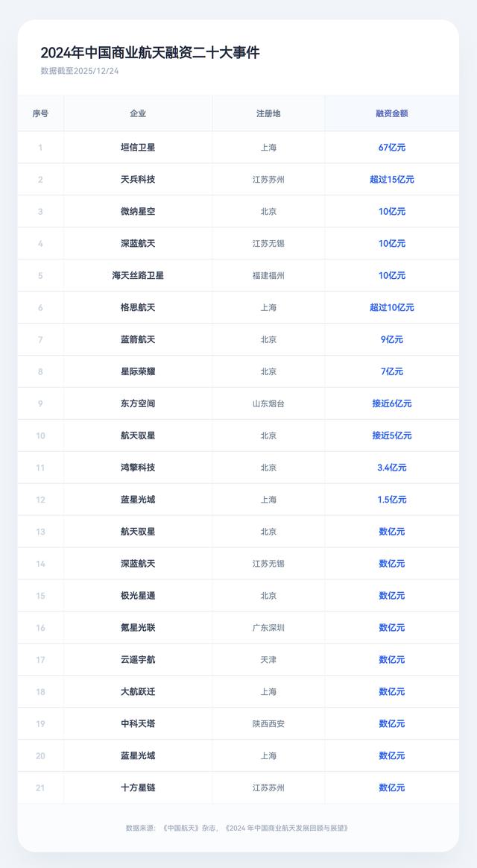Click the 3.4亿元 funding amount
The height and width of the screenshot is (868, 477).
tap(391, 468)
